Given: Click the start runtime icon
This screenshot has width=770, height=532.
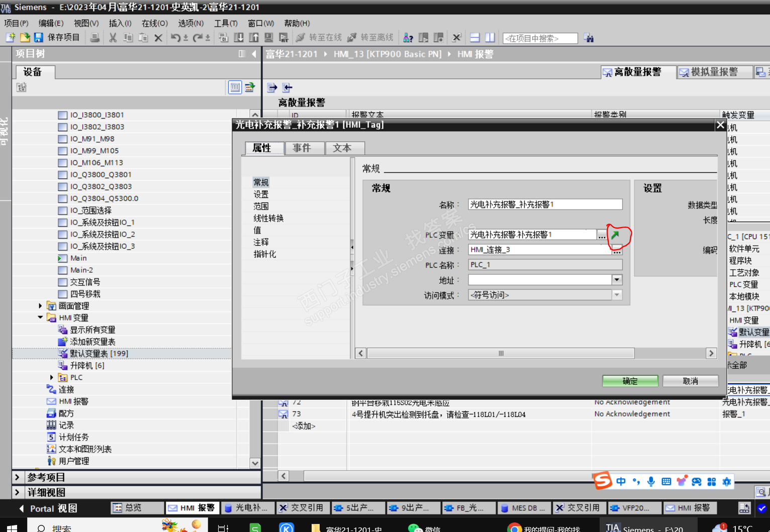Looking at the screenshot, I should coord(284,38).
